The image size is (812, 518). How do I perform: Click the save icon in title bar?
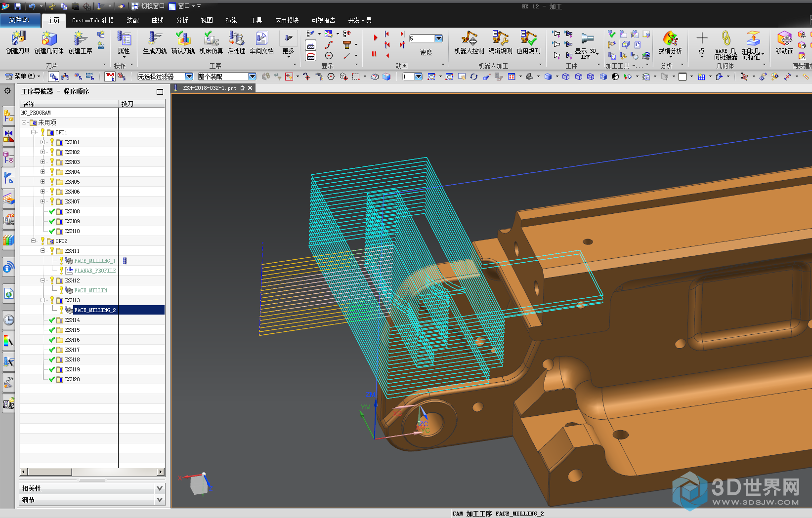pos(18,6)
